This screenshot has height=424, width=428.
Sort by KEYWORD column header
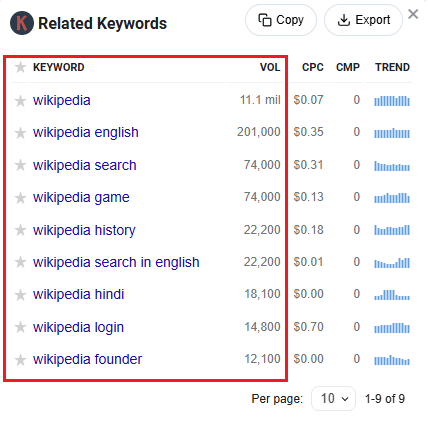[x=59, y=67]
